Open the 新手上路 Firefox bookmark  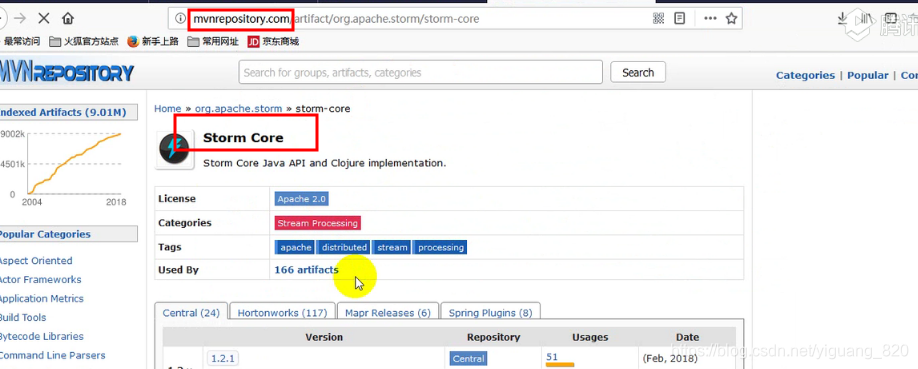pyautogui.click(x=153, y=41)
